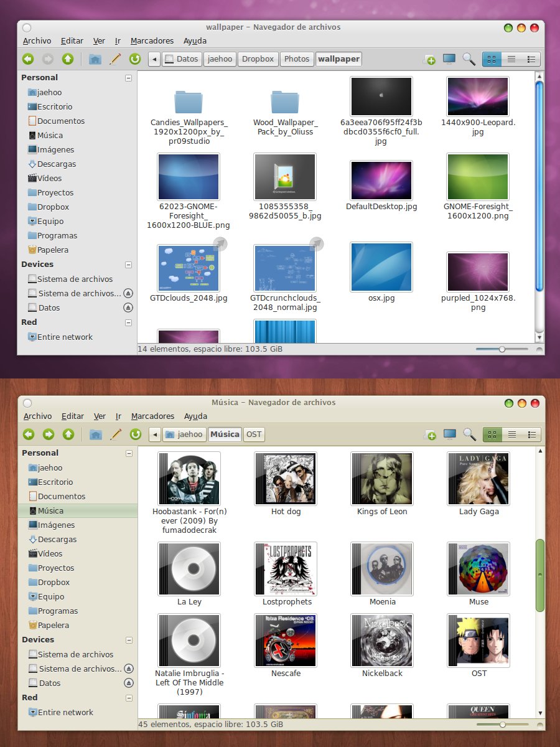Click OST path button in Música window
Image resolution: width=560 pixels, height=747 pixels.
point(253,435)
